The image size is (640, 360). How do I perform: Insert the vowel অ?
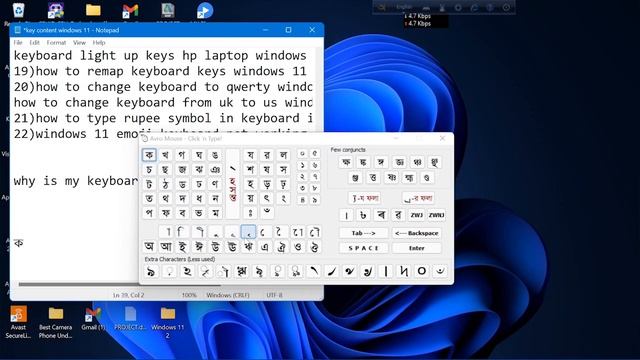coord(149,247)
